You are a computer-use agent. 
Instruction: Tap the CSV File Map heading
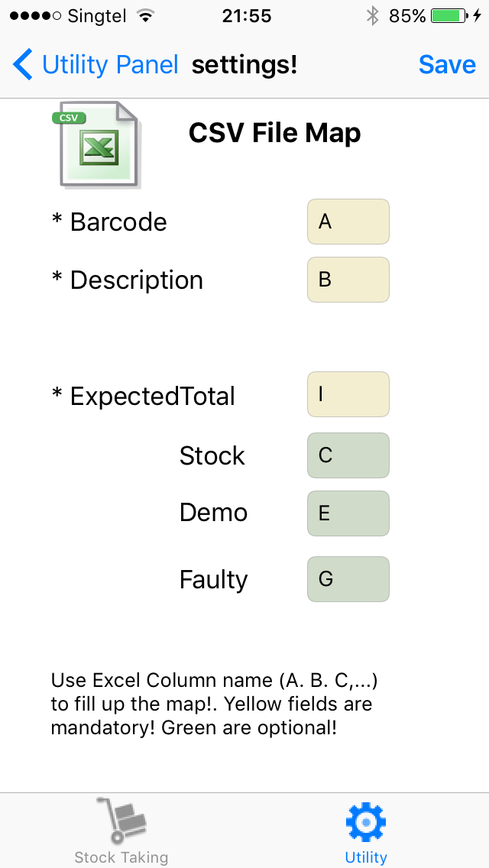[x=274, y=134]
